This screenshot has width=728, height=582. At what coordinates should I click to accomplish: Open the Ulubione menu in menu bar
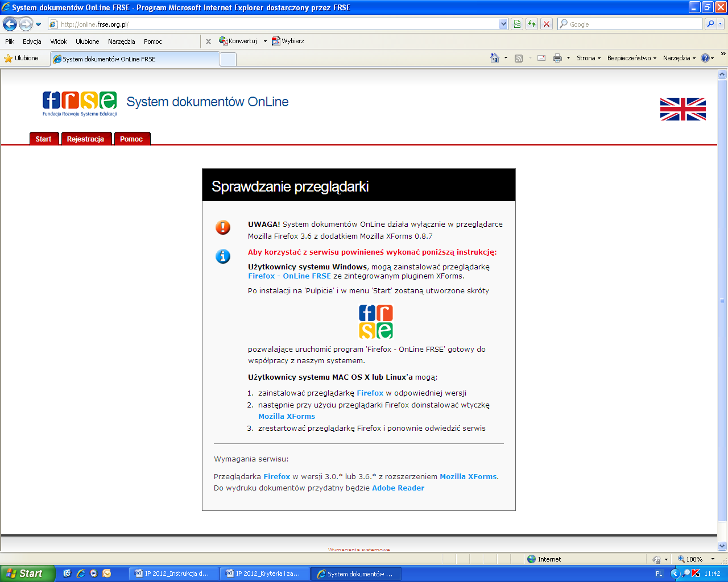click(x=88, y=41)
